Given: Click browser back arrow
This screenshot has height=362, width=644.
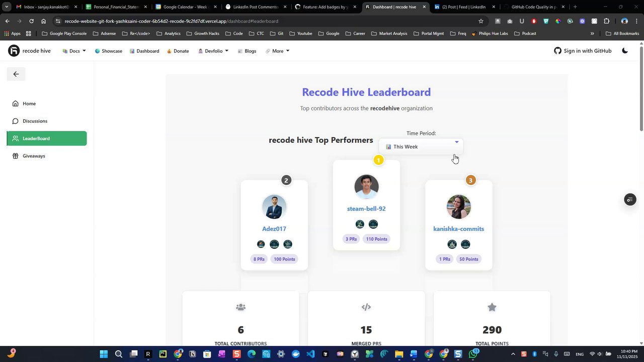Looking at the screenshot, I should [x=7, y=21].
